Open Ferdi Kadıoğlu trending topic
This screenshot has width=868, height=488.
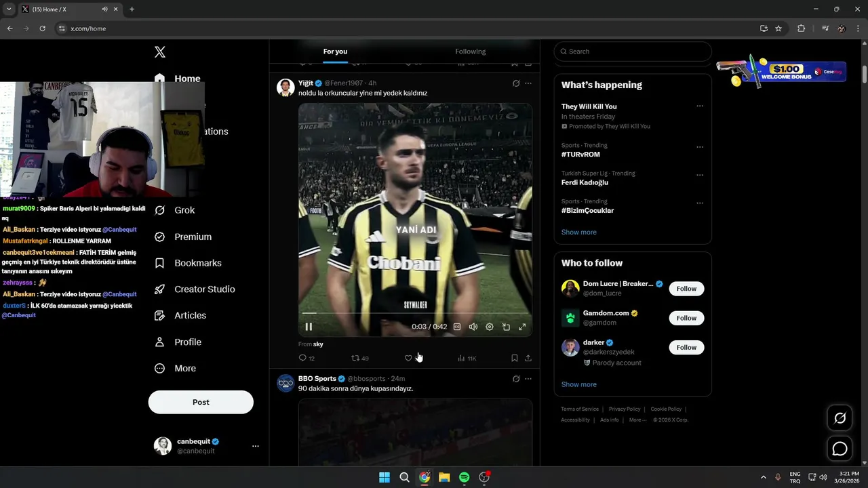click(585, 182)
